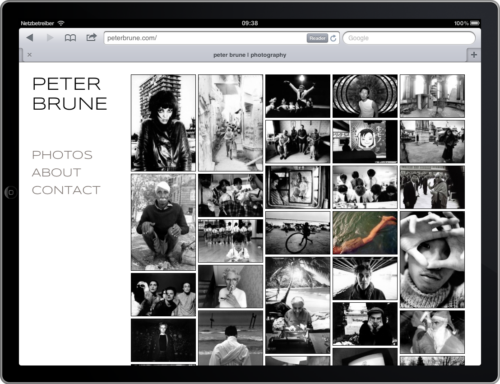This screenshot has height=384, width=500.
Task: Open the hands-framing-eye close-up portrait
Action: click(432, 260)
